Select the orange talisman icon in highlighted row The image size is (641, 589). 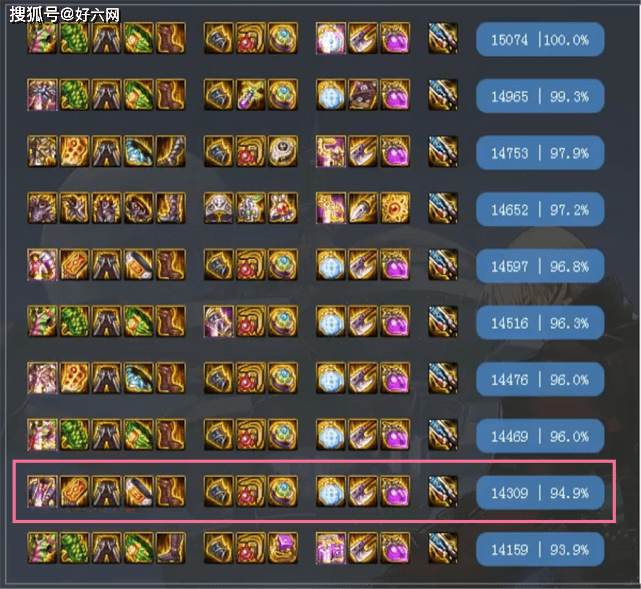click(74, 491)
